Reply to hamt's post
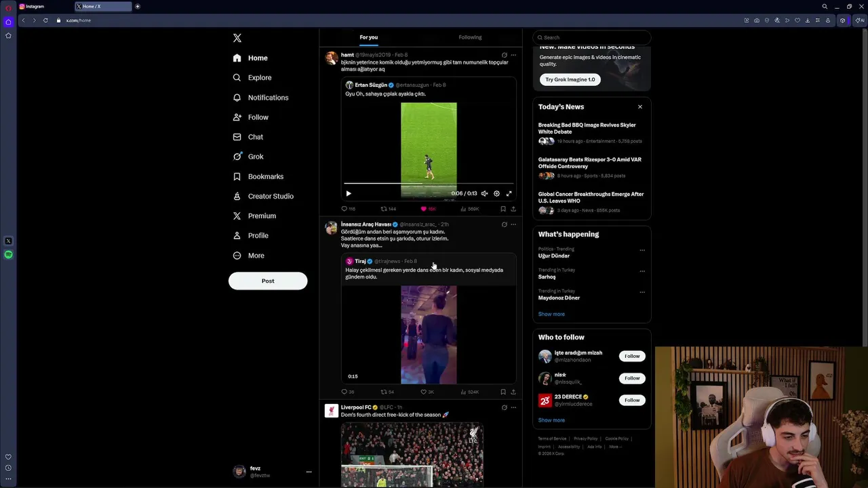Image resolution: width=868 pixels, height=488 pixels. (348, 209)
